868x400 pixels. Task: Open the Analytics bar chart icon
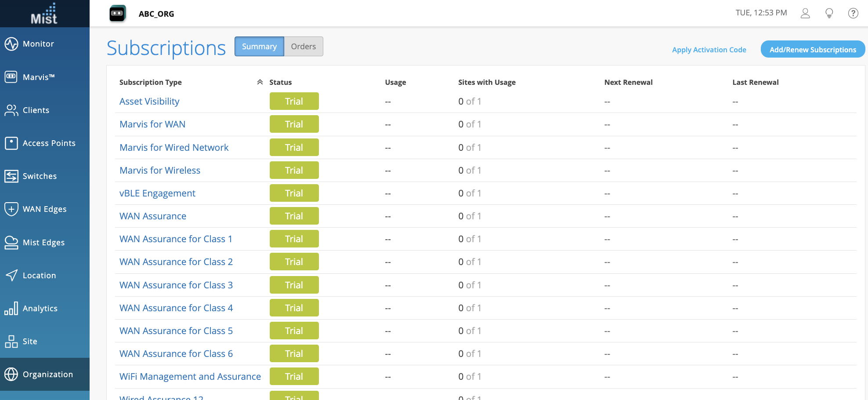pos(11,309)
